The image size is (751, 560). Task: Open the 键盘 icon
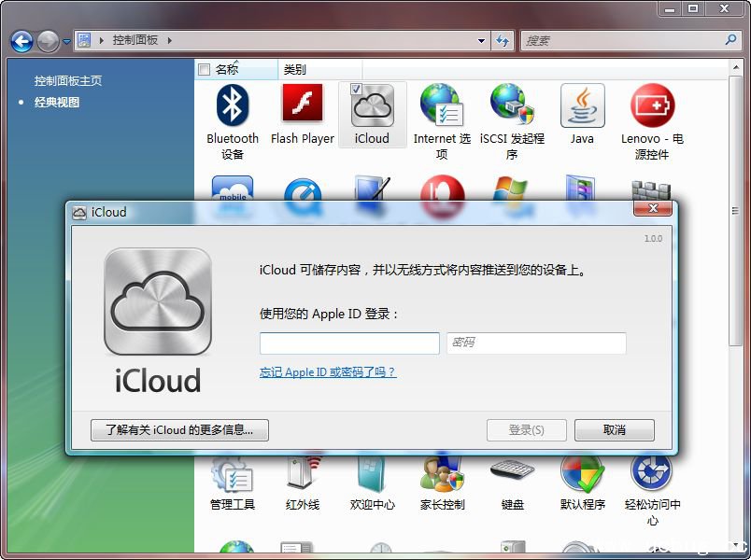(x=512, y=483)
